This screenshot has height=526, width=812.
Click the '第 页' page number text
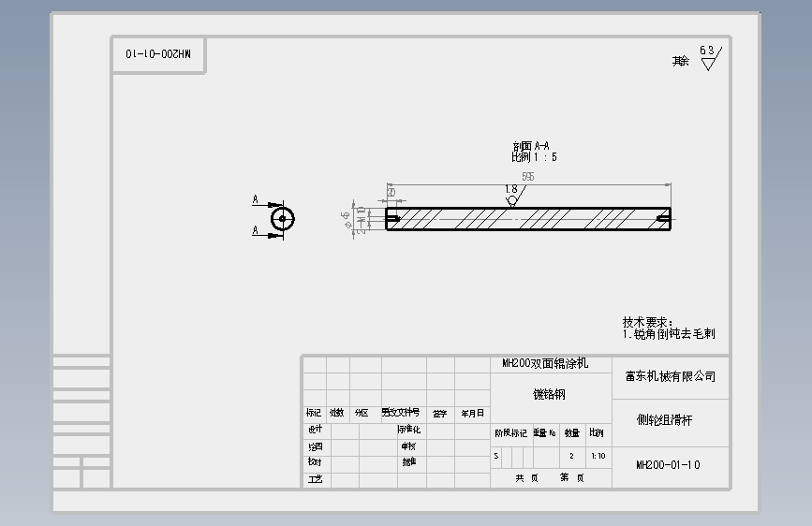click(571, 477)
